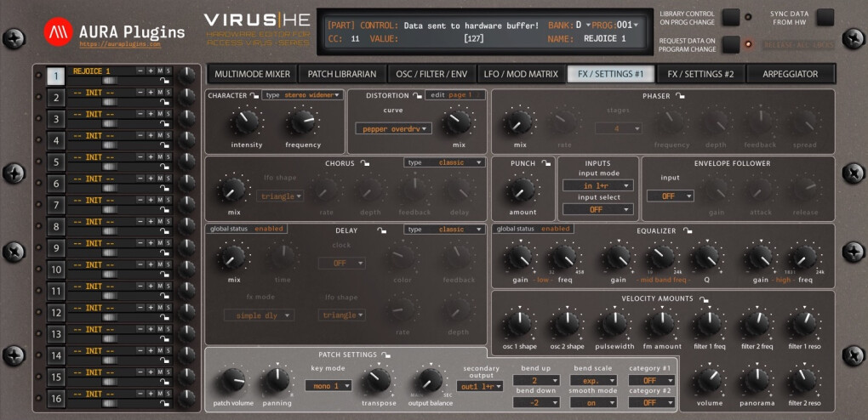Switch to the MULTIMODE MIXER tab
The image size is (868, 420).
click(252, 74)
